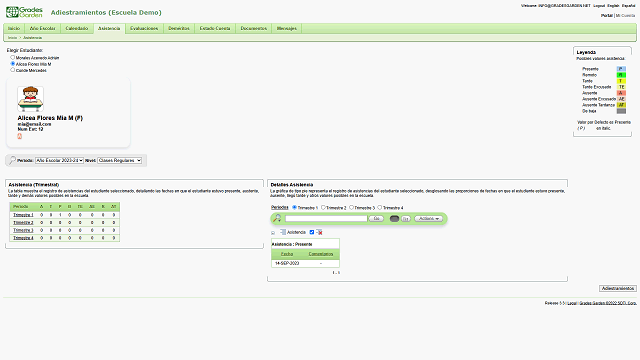Open the student's PDF report icon

coord(19,136)
